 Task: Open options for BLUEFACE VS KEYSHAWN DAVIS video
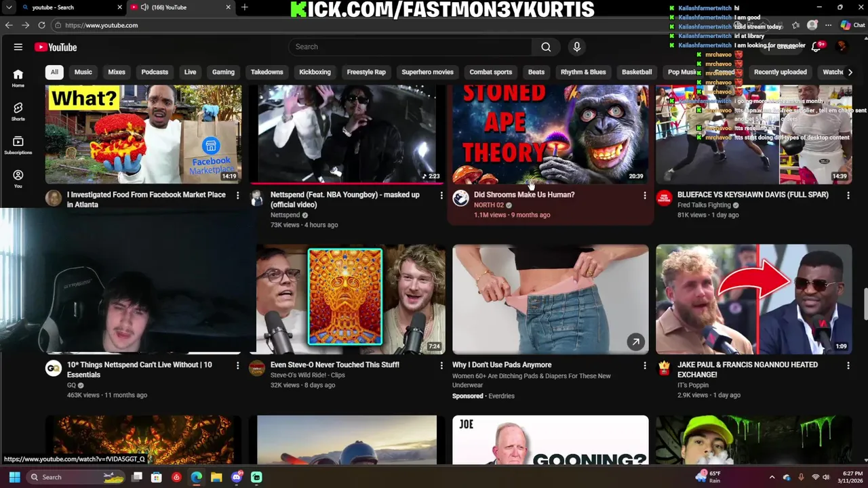[848, 195]
